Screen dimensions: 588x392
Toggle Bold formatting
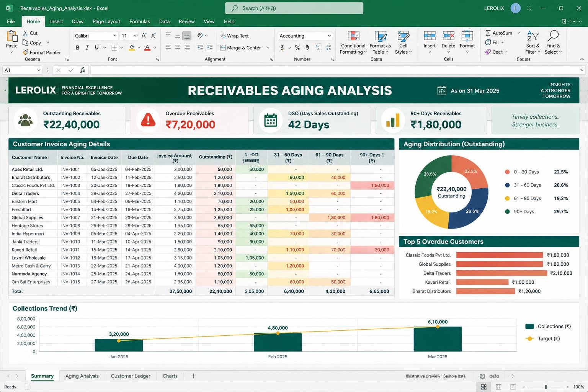point(78,48)
